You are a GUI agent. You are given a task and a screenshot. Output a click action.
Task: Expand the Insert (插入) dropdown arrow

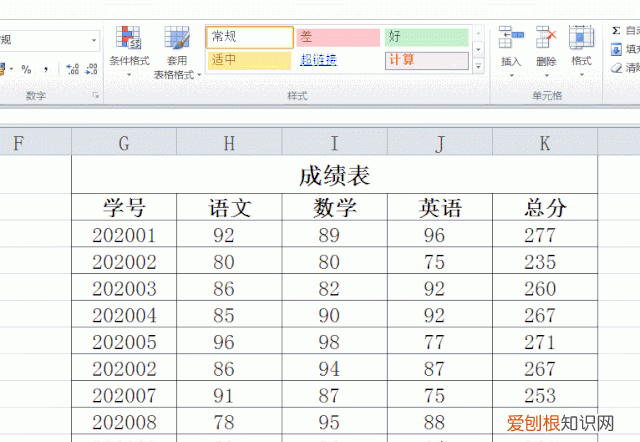pos(511,75)
